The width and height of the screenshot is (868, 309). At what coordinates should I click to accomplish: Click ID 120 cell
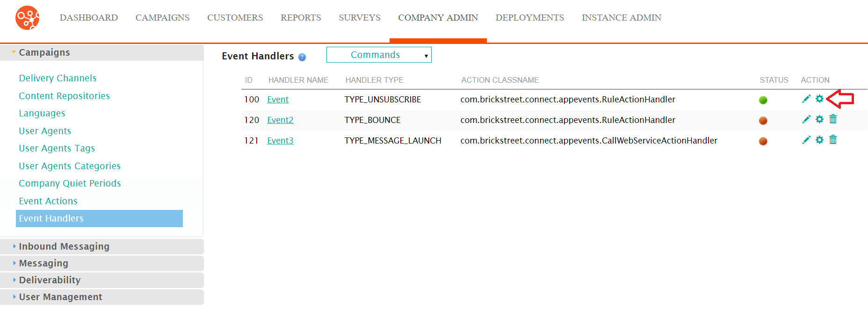pyautogui.click(x=252, y=120)
